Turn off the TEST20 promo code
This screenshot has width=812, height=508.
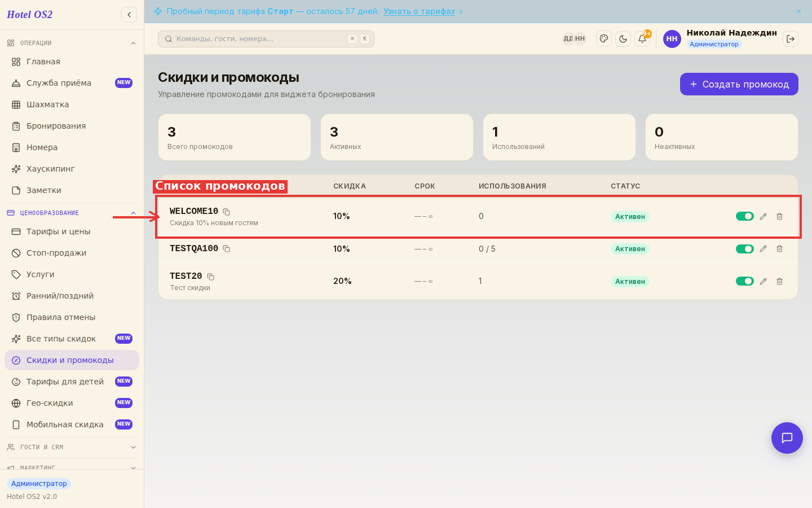coord(745,281)
